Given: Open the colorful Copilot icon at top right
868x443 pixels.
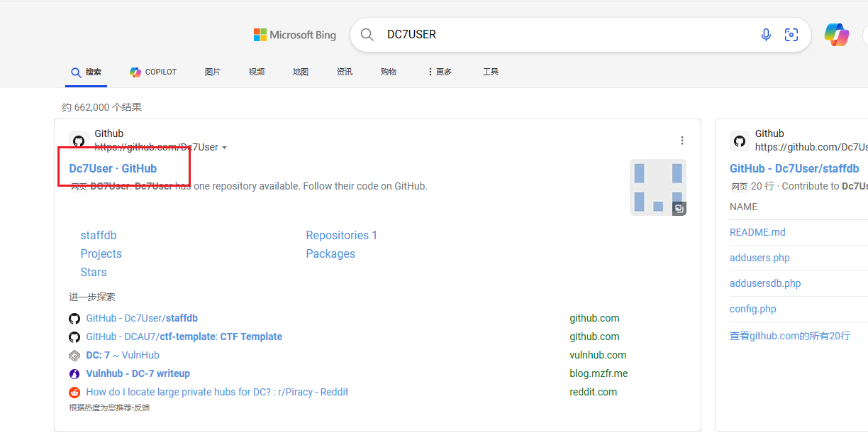Looking at the screenshot, I should 837,35.
